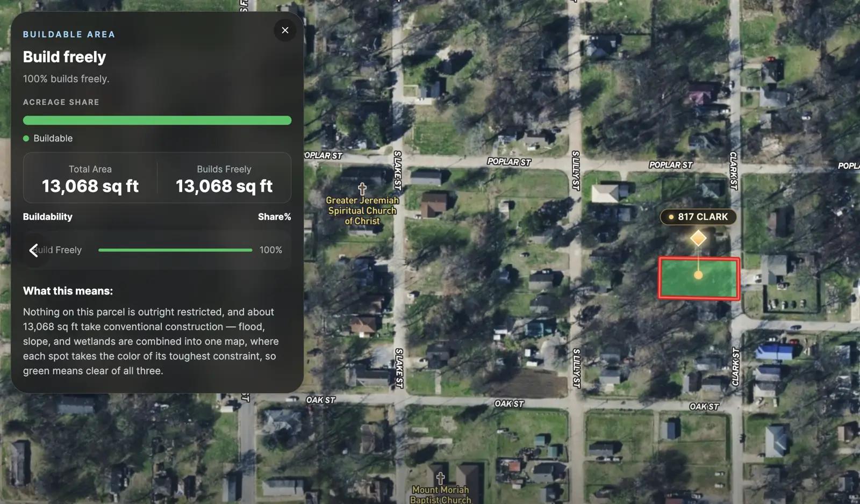
Task: Click the 'What this means:' heading
Action: (68, 291)
